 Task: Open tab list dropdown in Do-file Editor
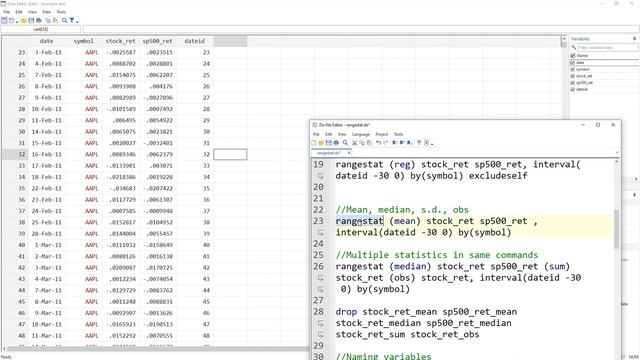coord(616,153)
